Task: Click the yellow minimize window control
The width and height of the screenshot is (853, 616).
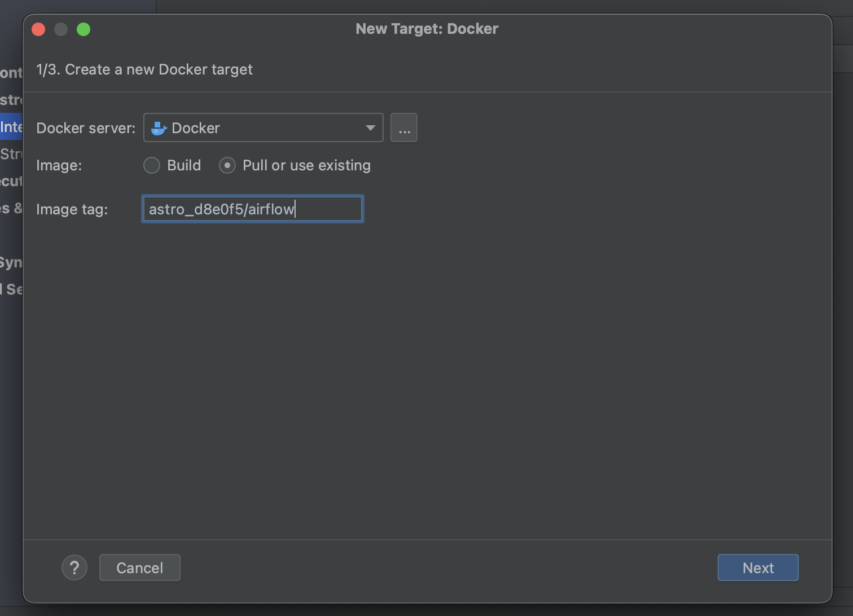Action: tap(61, 29)
